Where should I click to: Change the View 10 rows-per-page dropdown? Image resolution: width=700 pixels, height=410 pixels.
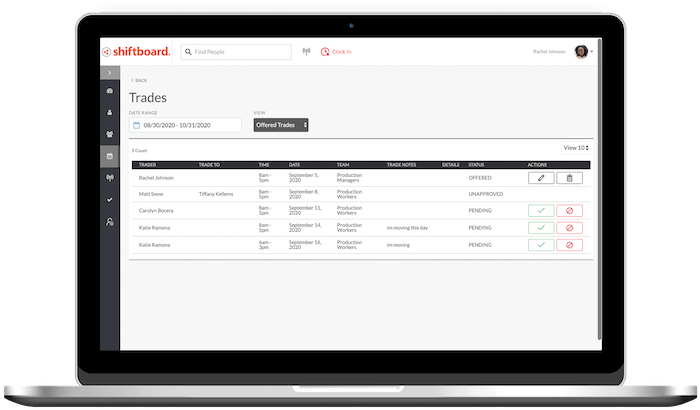click(577, 148)
